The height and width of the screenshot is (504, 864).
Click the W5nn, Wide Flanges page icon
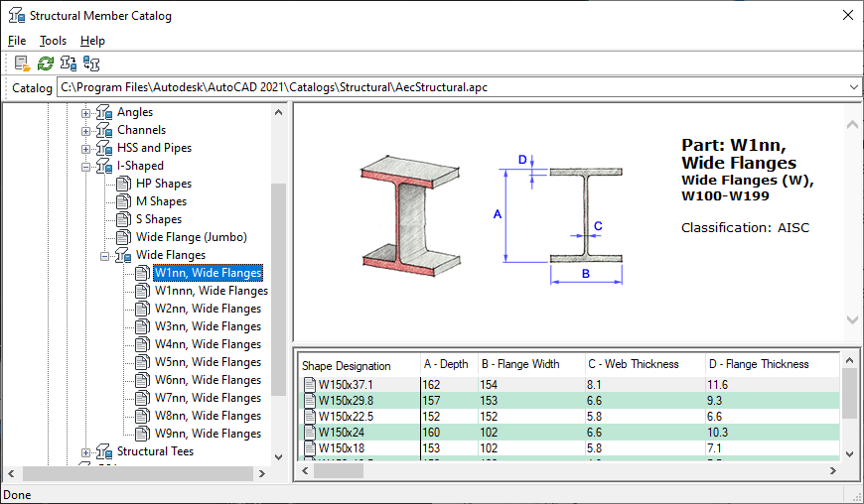click(x=142, y=362)
